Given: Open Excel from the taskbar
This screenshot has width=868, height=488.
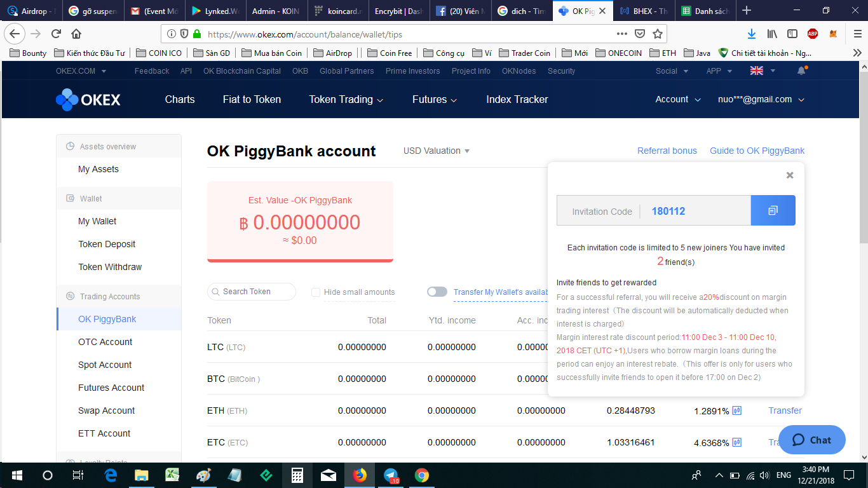Looking at the screenshot, I should point(172,475).
